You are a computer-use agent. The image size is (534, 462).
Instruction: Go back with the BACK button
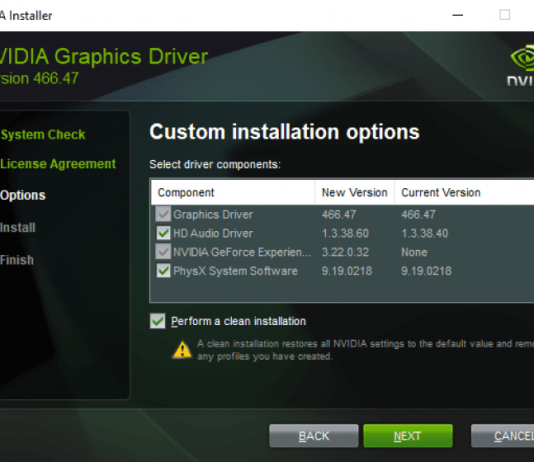(x=314, y=436)
